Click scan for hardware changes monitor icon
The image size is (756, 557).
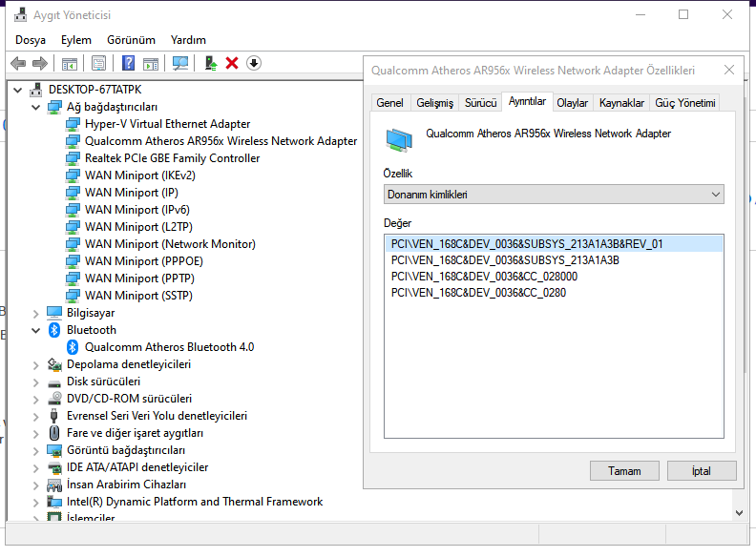coord(179,63)
